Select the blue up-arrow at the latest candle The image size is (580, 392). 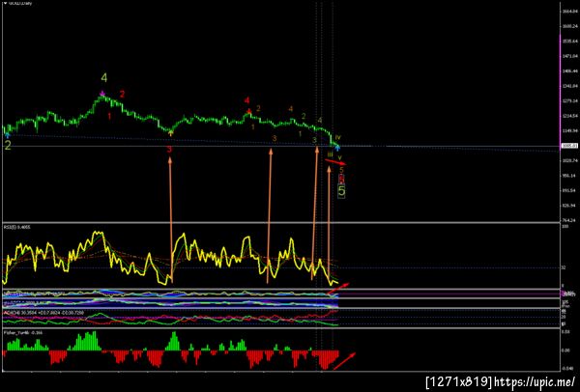pos(337,148)
